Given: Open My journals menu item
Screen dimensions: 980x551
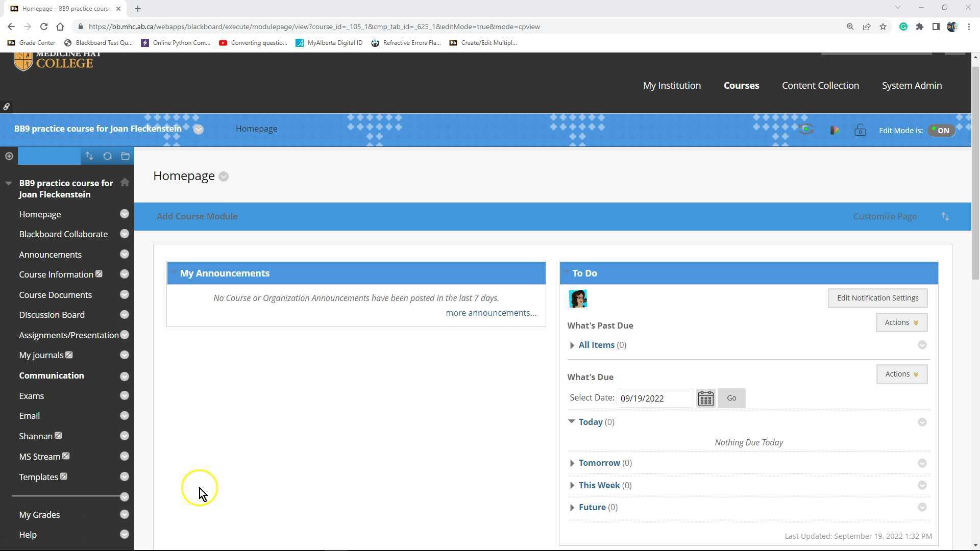Looking at the screenshot, I should (x=41, y=355).
